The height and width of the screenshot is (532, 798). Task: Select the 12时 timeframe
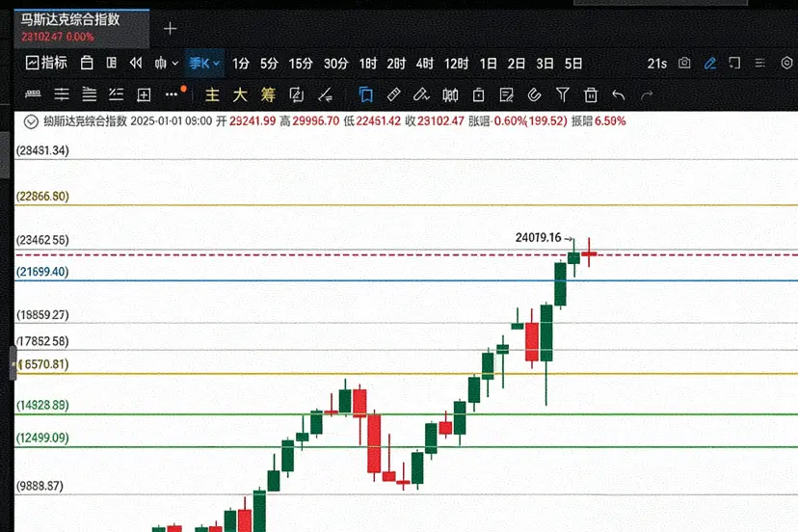click(456, 64)
